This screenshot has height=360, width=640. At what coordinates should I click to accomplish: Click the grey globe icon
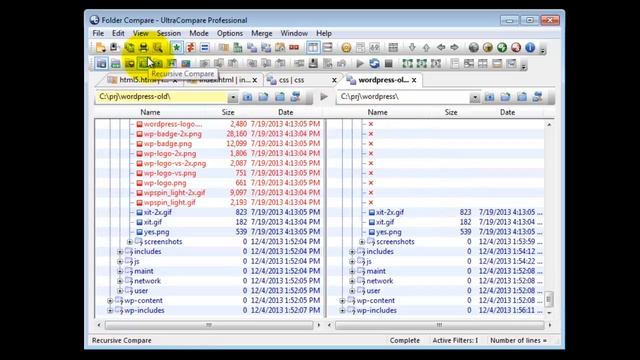(473, 47)
